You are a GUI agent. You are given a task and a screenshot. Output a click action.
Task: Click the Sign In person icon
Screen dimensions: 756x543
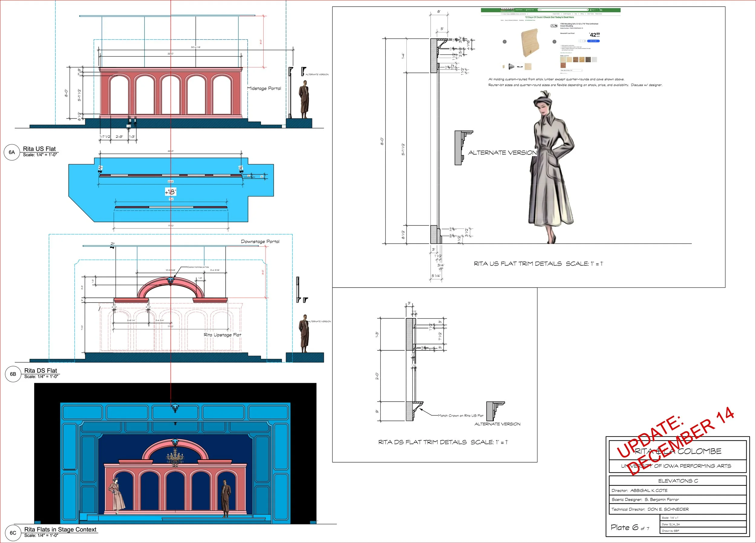591,10
